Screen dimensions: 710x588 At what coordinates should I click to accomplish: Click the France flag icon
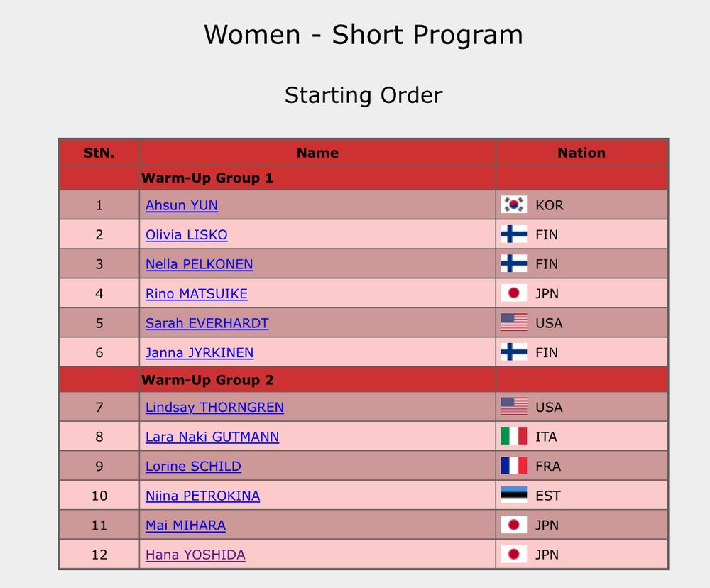click(x=513, y=466)
